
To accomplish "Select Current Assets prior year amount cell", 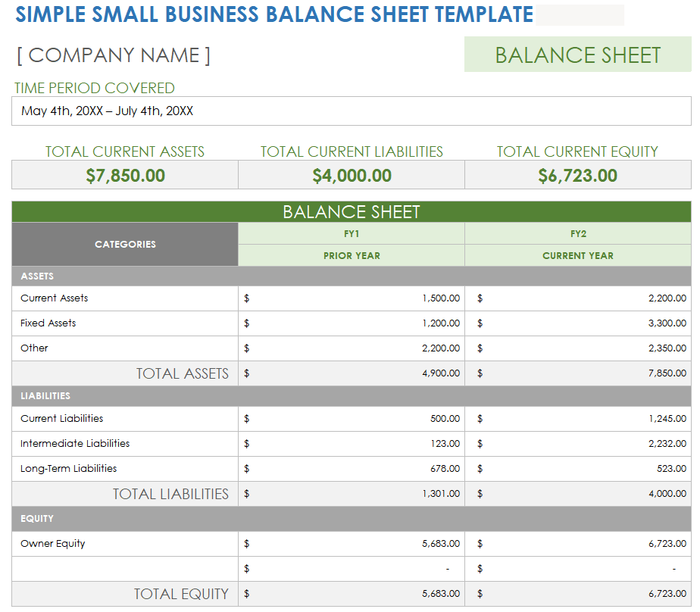I will point(352,298).
